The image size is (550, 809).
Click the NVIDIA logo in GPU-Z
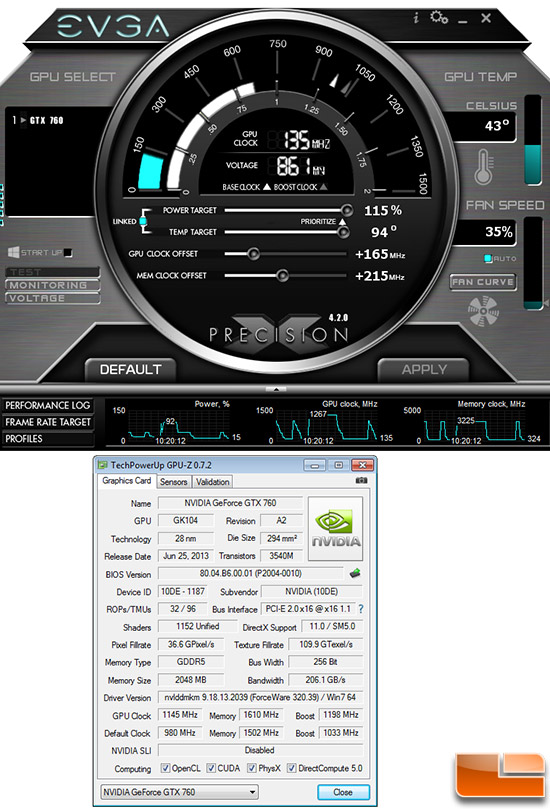(335, 528)
